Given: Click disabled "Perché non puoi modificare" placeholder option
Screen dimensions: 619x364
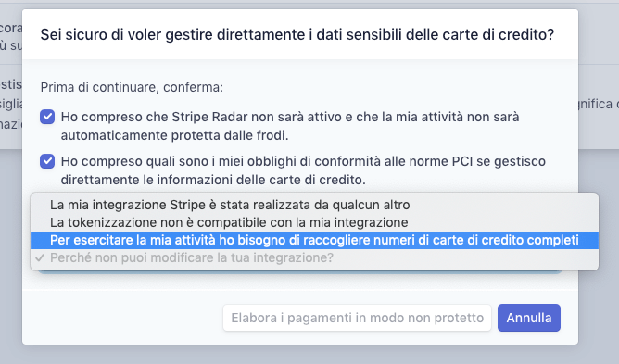Looking at the screenshot, I should click(192, 257).
